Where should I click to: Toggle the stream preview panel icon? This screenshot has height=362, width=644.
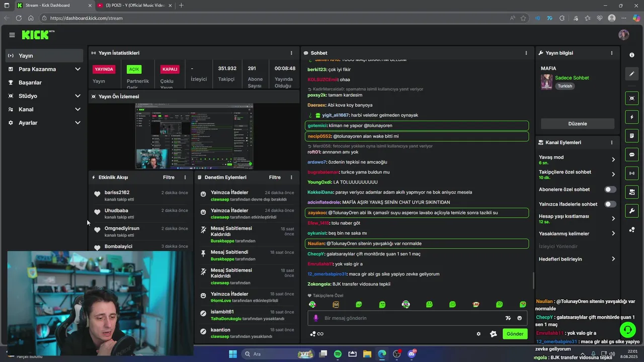[632, 98]
